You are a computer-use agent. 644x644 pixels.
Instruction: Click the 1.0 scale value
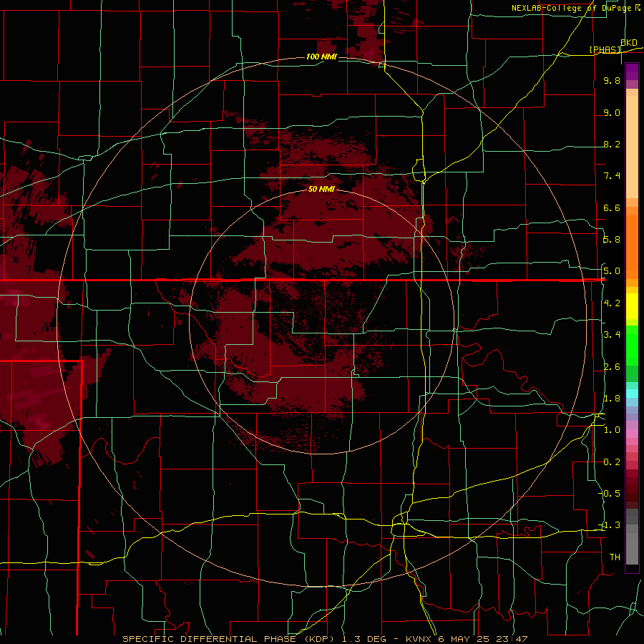pyautogui.click(x=612, y=430)
